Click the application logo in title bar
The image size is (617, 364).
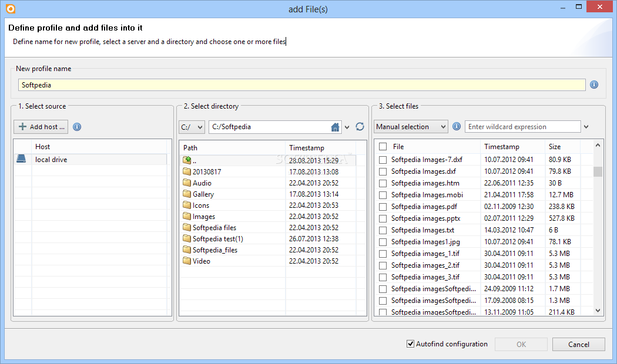pos(11,9)
